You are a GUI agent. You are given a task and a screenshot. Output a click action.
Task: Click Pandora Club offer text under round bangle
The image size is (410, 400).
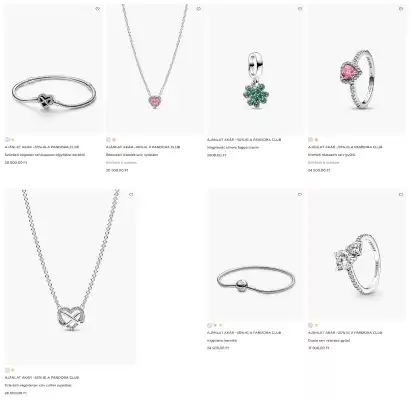(x=244, y=333)
